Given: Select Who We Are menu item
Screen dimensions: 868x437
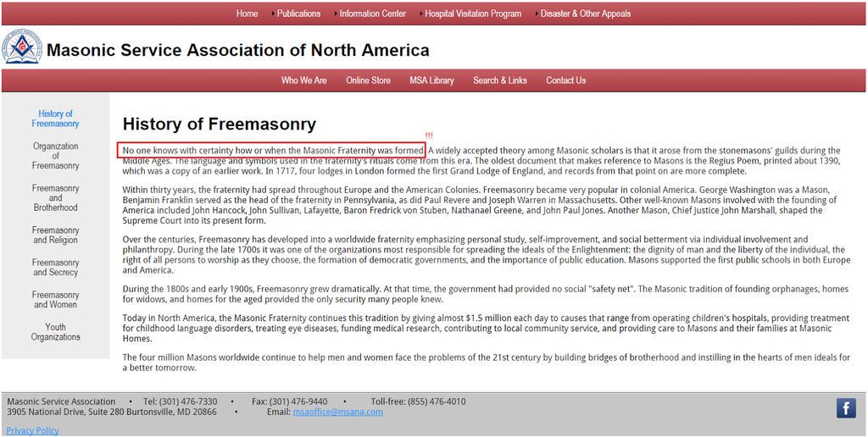Looking at the screenshot, I should 304,80.
